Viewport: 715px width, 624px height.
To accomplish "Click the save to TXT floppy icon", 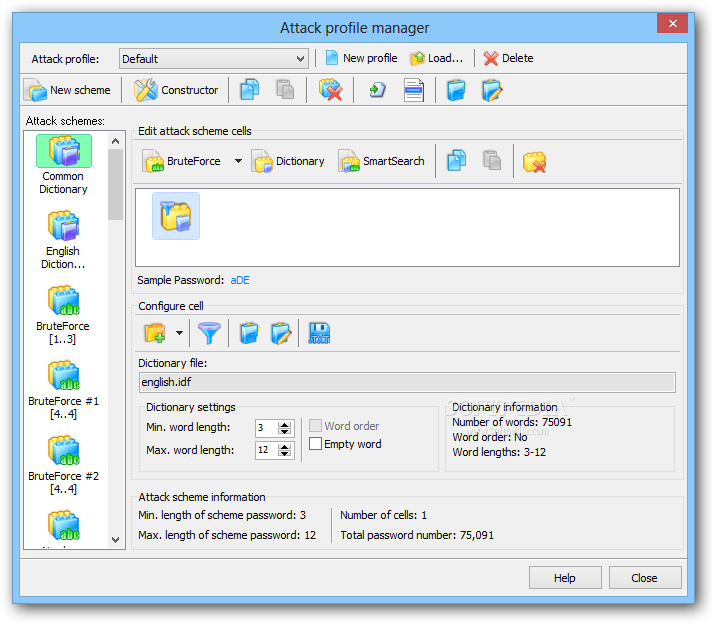I will point(319,333).
